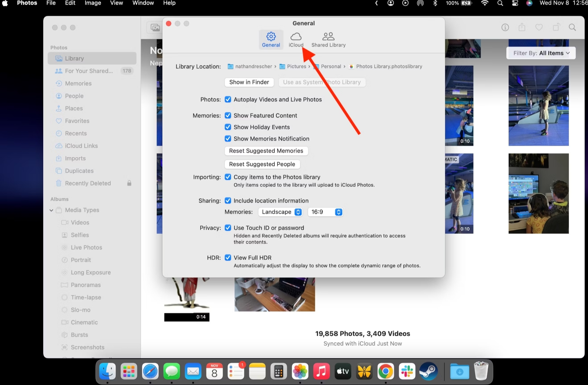Open Live Photos media type album

(x=92, y=247)
